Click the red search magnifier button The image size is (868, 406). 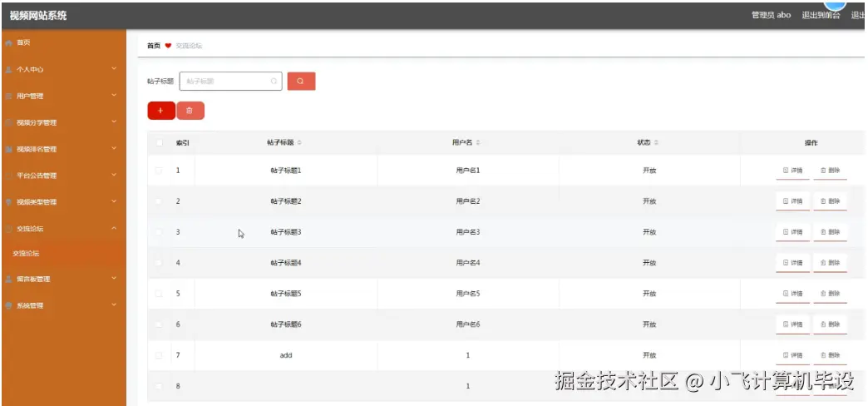point(301,81)
